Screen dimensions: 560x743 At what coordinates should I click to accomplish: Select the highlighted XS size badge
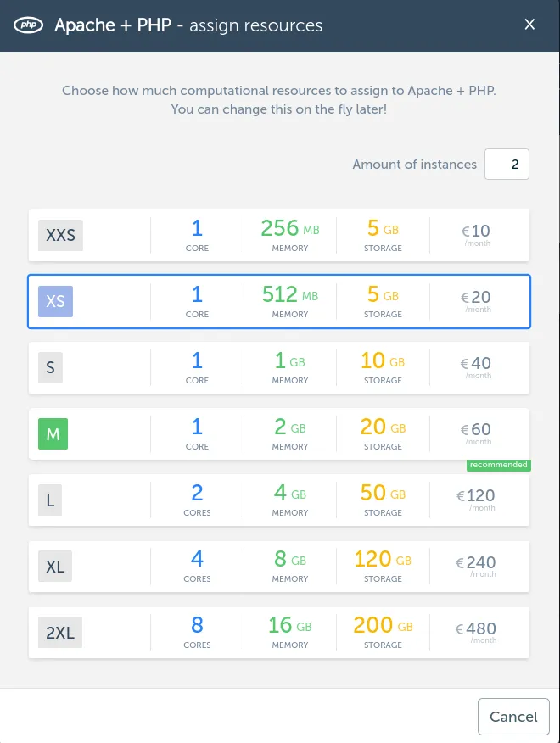(x=55, y=301)
